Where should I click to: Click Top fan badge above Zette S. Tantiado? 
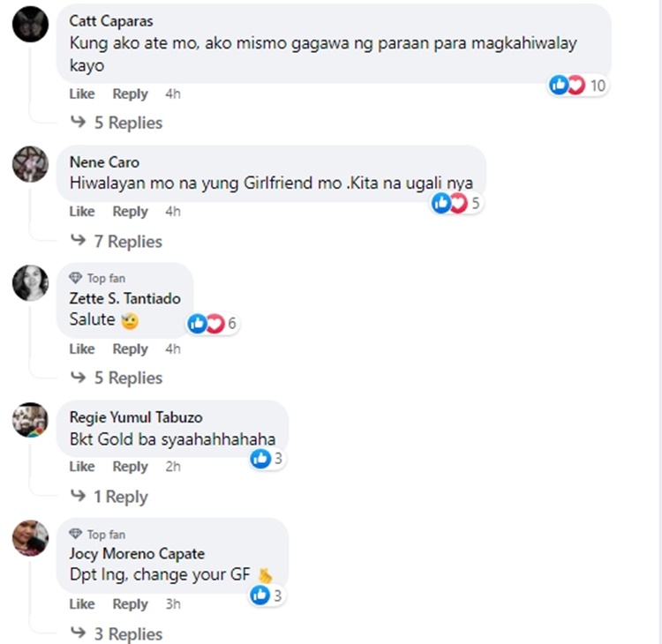97,278
